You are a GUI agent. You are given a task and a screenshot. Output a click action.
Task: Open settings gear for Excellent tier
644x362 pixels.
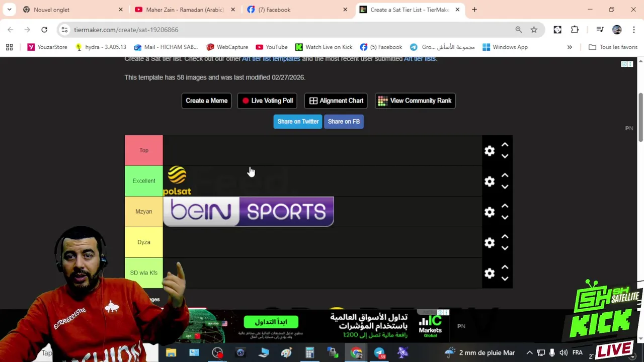click(490, 182)
